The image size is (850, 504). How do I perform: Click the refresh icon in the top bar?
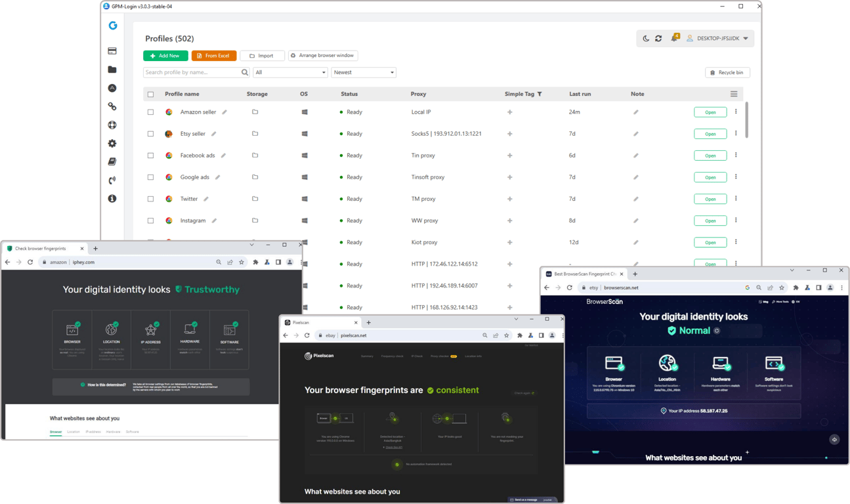(x=658, y=38)
